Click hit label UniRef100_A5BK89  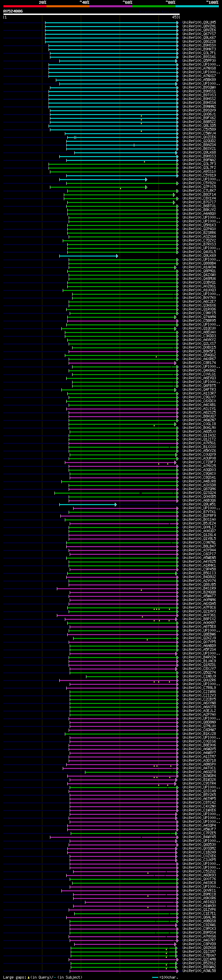[199, 80]
